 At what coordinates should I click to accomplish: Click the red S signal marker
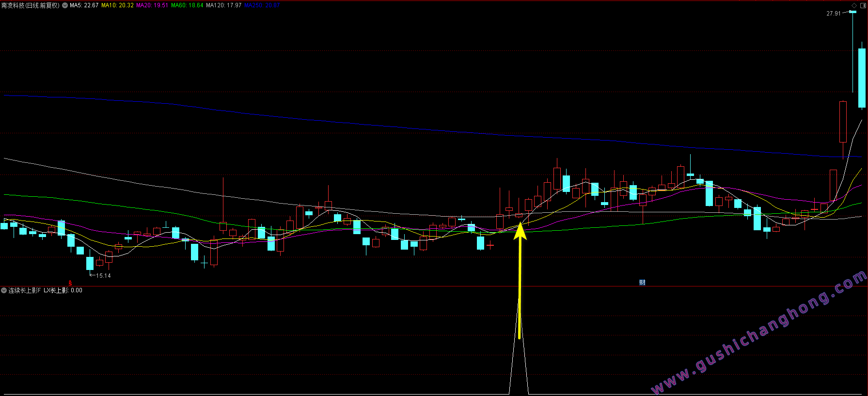pos(70,283)
